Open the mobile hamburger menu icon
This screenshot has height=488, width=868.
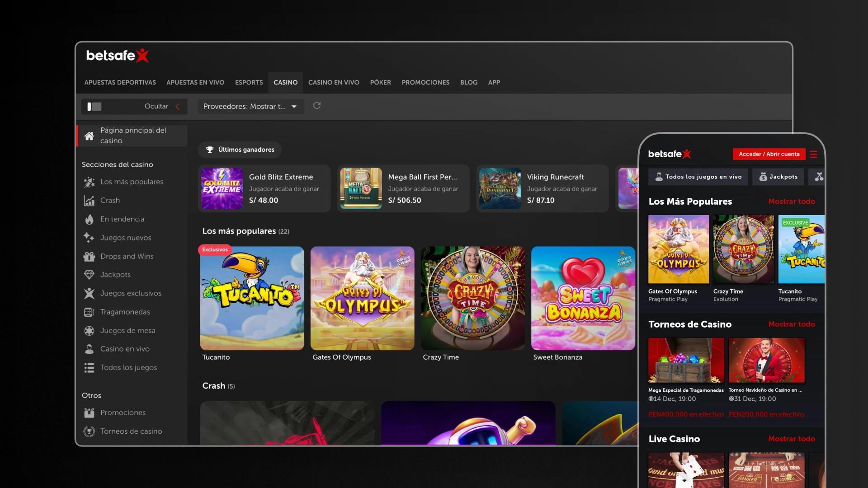tap(814, 154)
